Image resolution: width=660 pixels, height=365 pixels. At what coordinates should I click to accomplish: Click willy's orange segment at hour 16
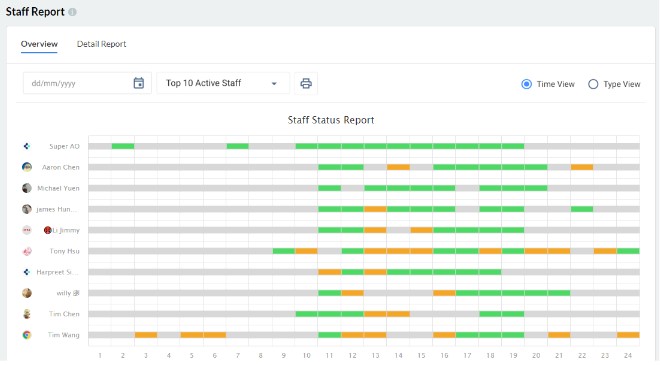click(x=444, y=293)
